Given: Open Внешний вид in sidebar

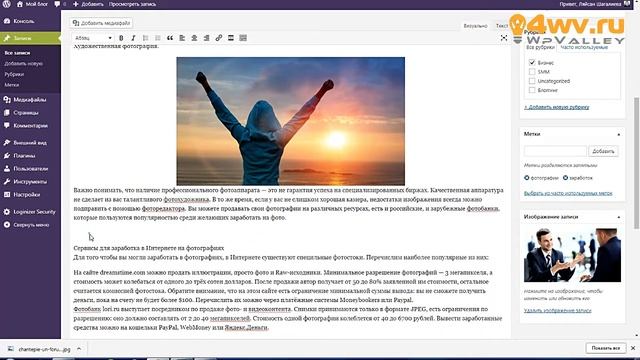Looking at the screenshot, I should [30, 143].
